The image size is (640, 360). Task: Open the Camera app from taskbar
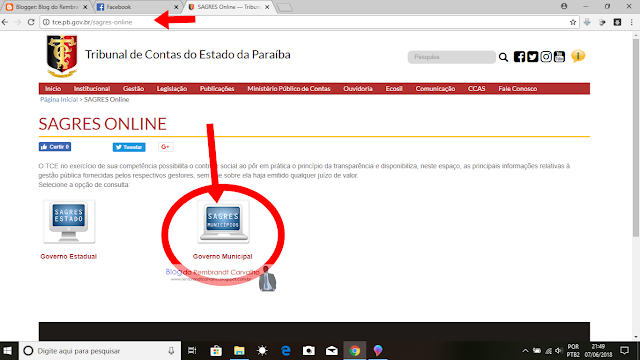(x=309, y=351)
